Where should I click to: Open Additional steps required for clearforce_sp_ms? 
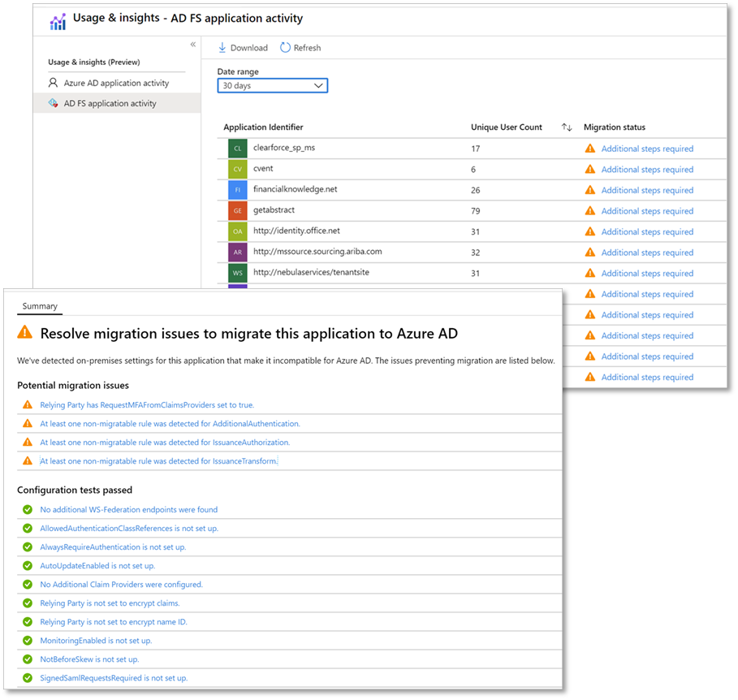pos(647,149)
